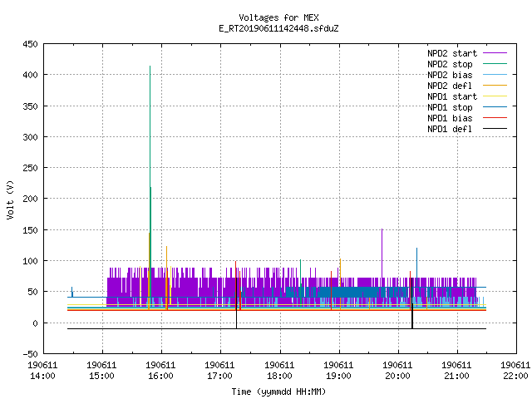
Task: Pick the light blue line sample for NPD2 bias
Action: pos(495,75)
